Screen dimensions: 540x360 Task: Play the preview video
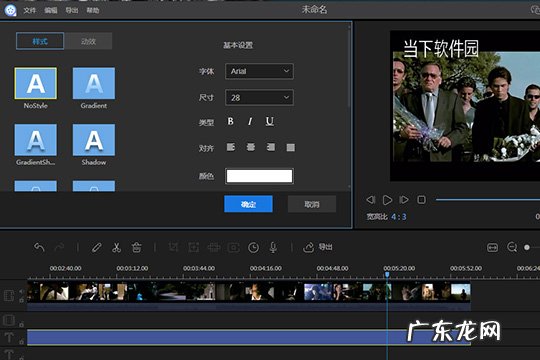(x=387, y=200)
